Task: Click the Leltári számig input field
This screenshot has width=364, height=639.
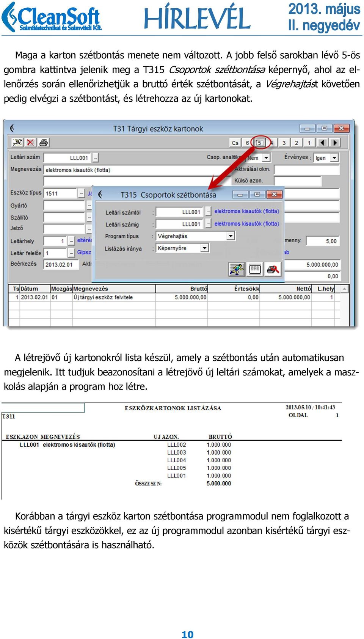Action: point(180,224)
